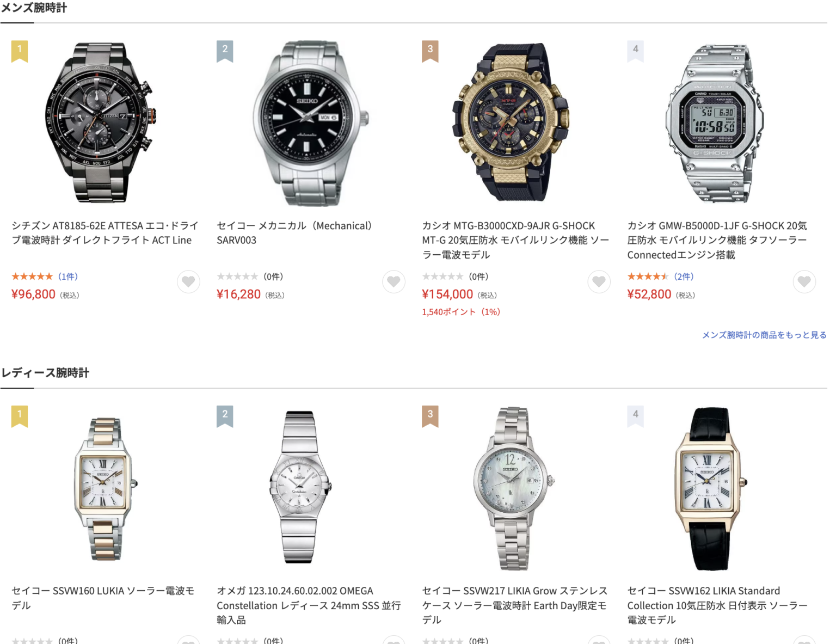Viewport: 836px width, 644px height.
Task: Toggle heart on Seiko Mechanical SARV003
Action: (394, 281)
